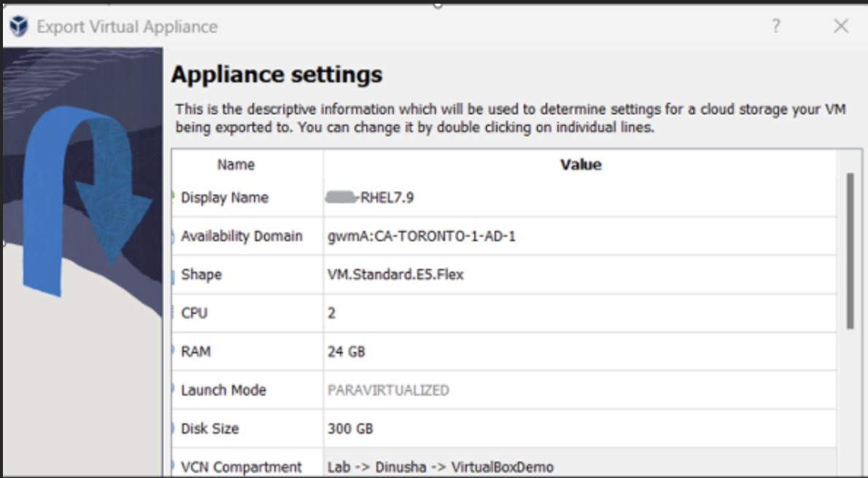Select the Shape row label
The width and height of the screenshot is (868, 478).
point(201,275)
